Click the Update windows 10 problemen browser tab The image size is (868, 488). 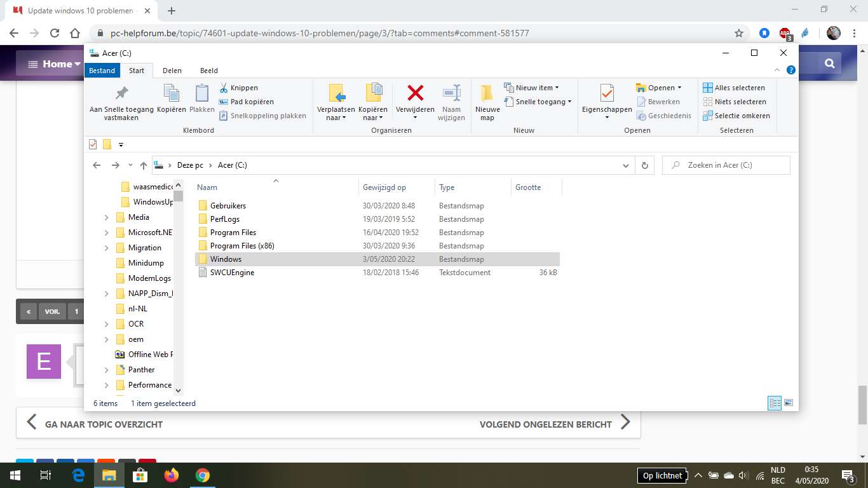point(81,11)
